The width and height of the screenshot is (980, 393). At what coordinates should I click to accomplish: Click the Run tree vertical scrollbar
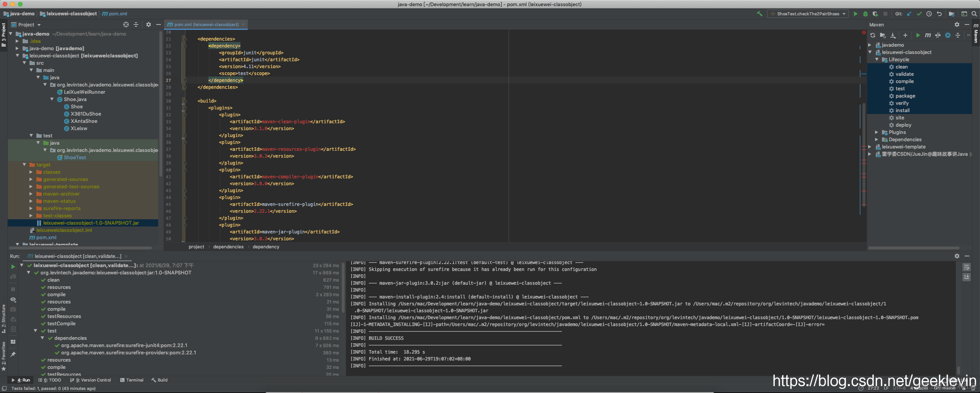click(343, 287)
